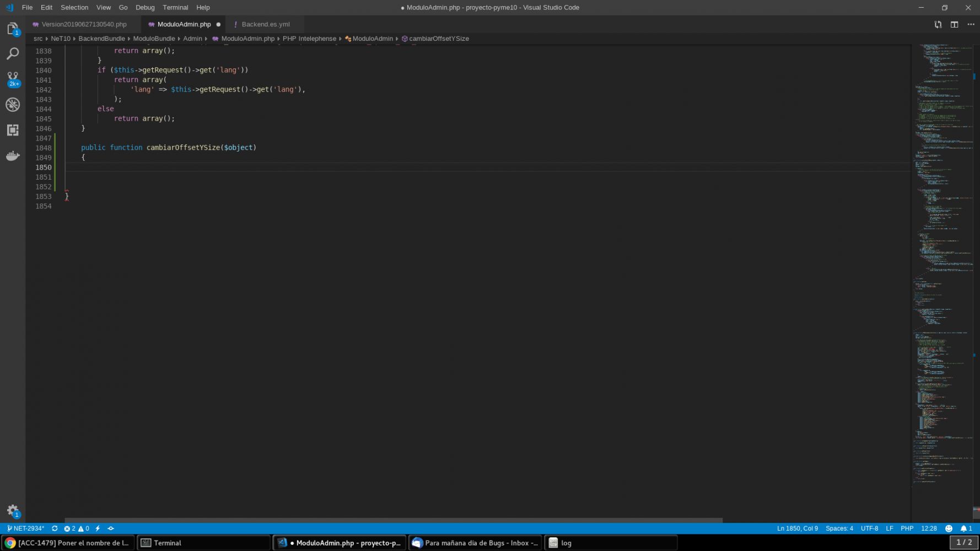Open the UTF-8 encoding selector
The height and width of the screenshot is (551, 980).
point(869,528)
